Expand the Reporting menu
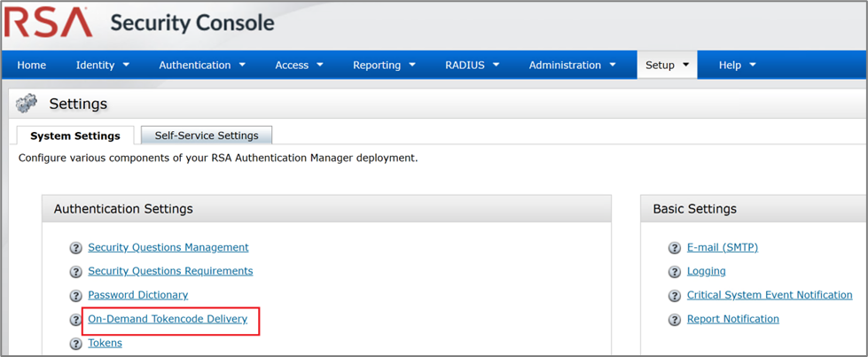This screenshot has height=357, width=868. point(384,65)
